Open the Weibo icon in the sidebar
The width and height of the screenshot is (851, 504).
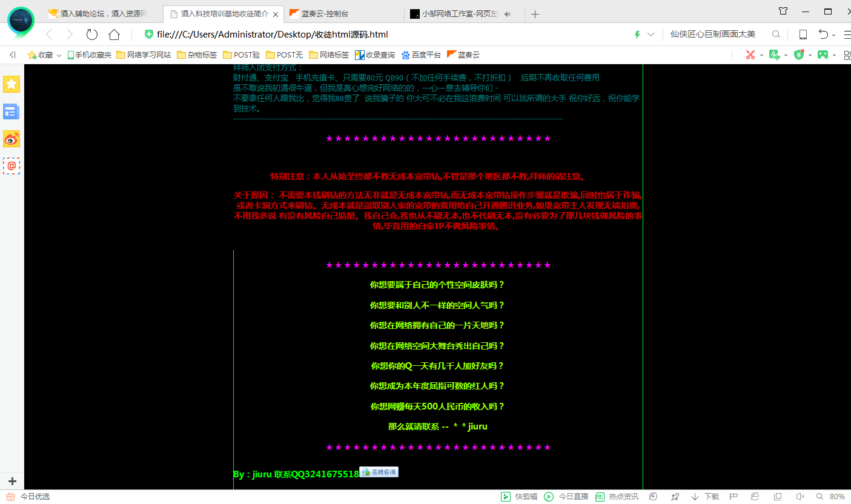pyautogui.click(x=12, y=139)
